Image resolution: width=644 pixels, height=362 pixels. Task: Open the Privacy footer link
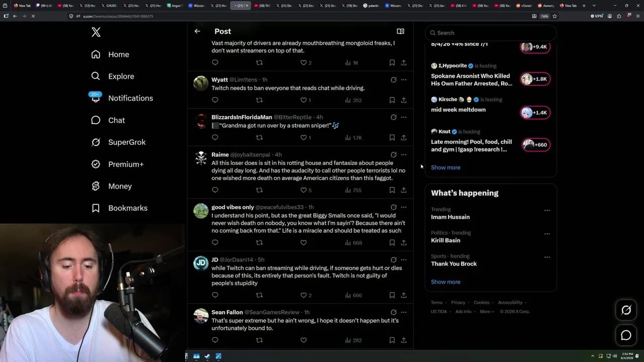coord(458,303)
